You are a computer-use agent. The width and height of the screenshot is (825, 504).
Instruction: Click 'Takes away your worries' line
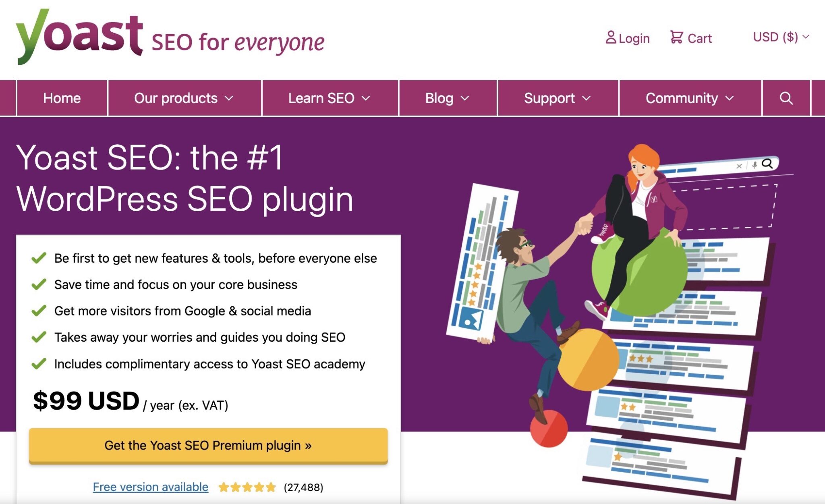click(x=200, y=337)
